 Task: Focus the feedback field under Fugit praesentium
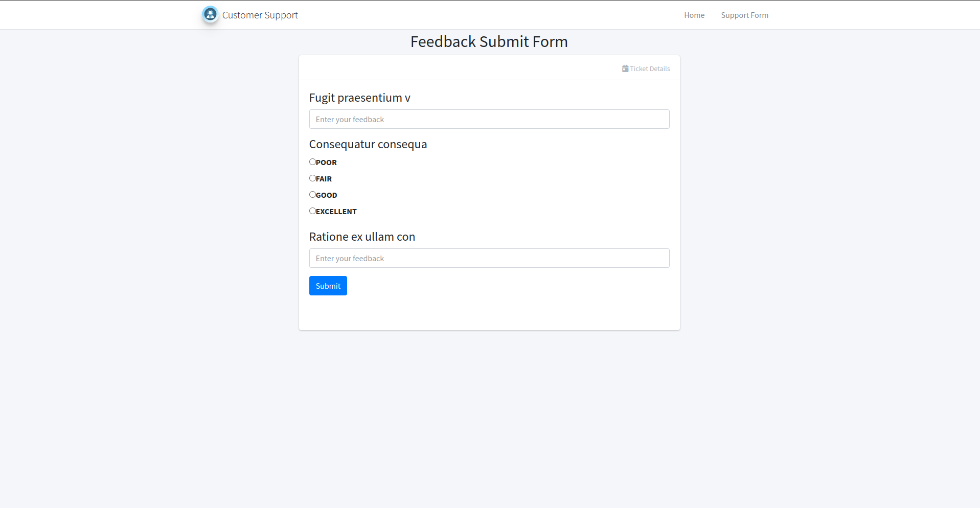(x=489, y=119)
